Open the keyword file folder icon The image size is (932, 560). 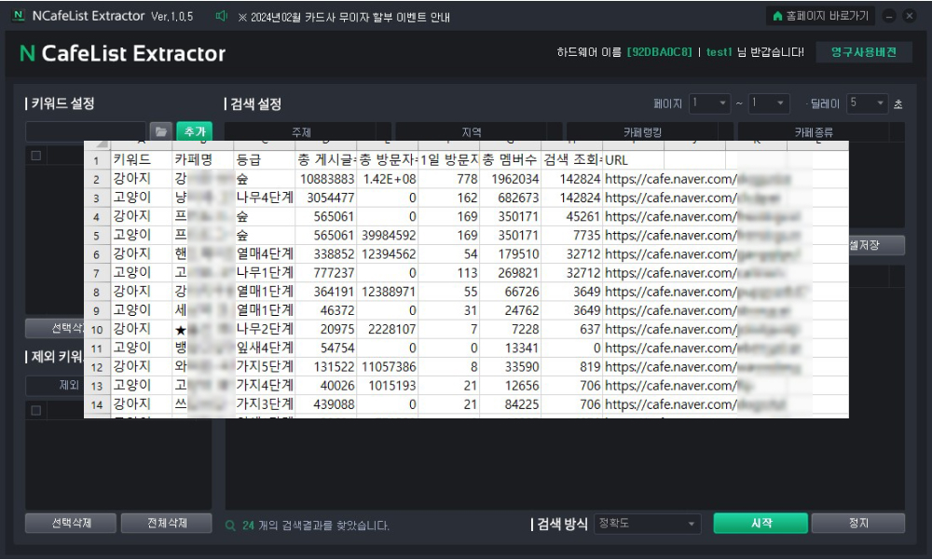tap(160, 131)
